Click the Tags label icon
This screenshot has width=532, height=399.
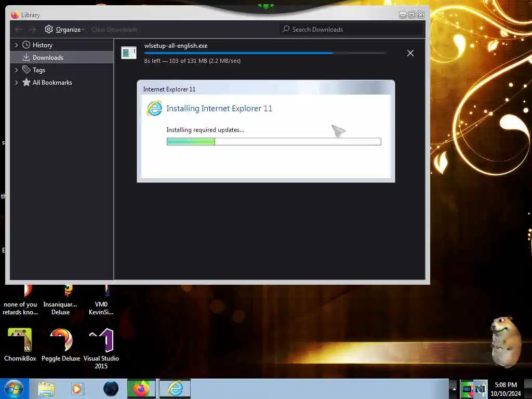26,70
